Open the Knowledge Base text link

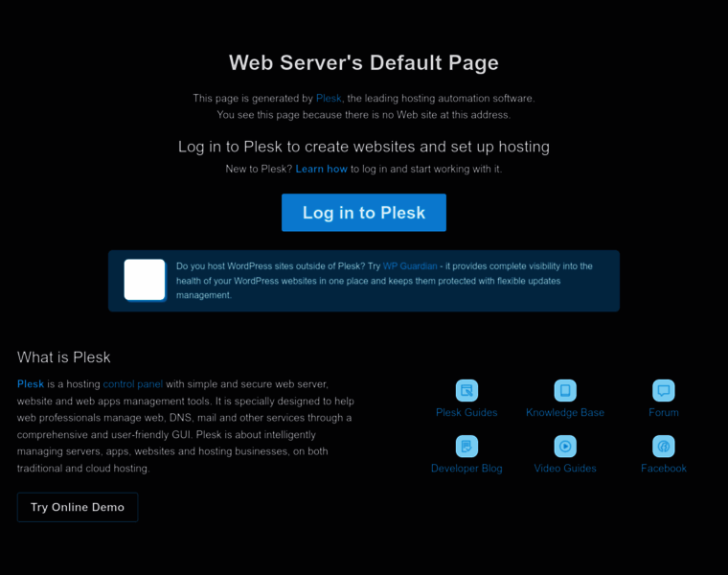pos(565,412)
